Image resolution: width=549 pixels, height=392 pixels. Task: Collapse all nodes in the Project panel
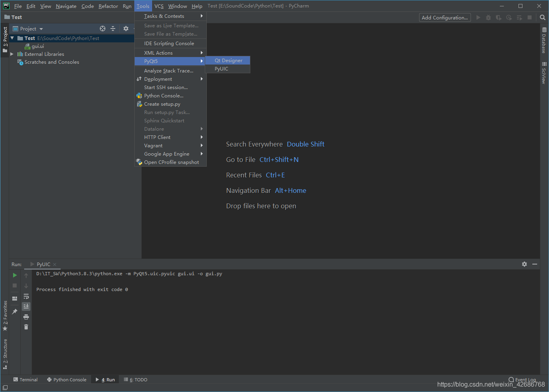113,29
